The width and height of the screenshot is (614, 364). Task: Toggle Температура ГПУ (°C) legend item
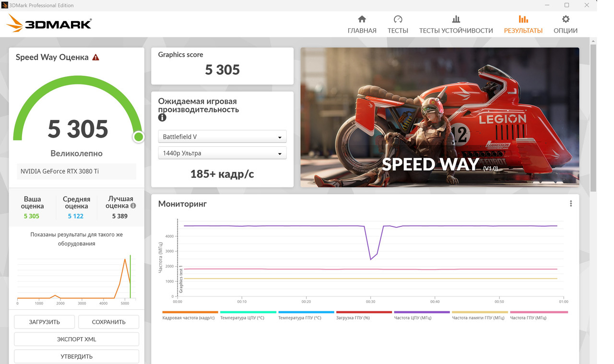pyautogui.click(x=306, y=315)
